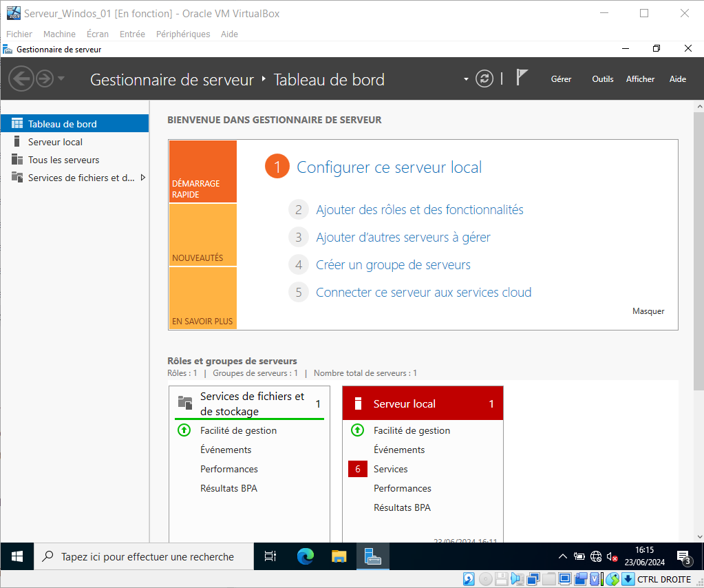Click the Task View taskbar icon
Screen dimensions: 704x588
pos(270,556)
